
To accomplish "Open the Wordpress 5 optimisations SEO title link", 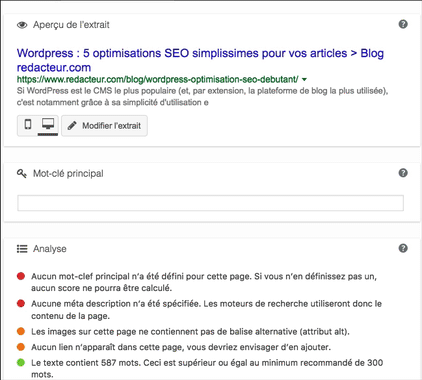I will tap(200, 60).
